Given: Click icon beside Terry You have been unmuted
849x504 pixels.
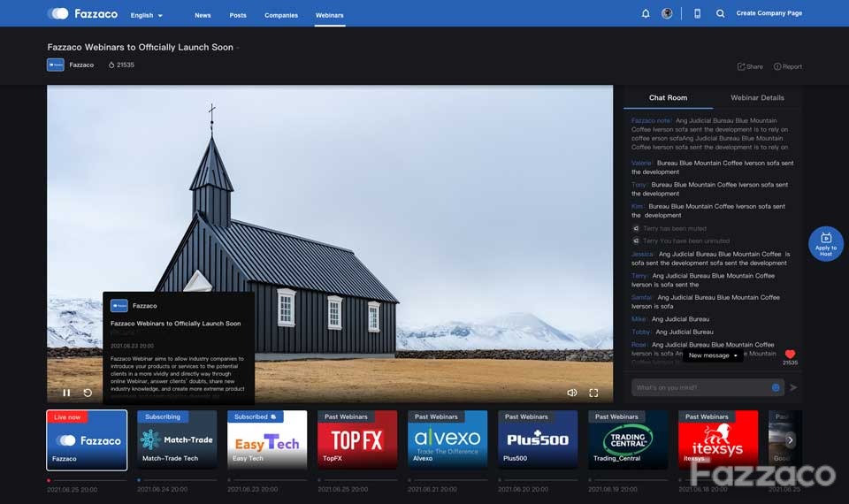Looking at the screenshot, I should point(636,241).
